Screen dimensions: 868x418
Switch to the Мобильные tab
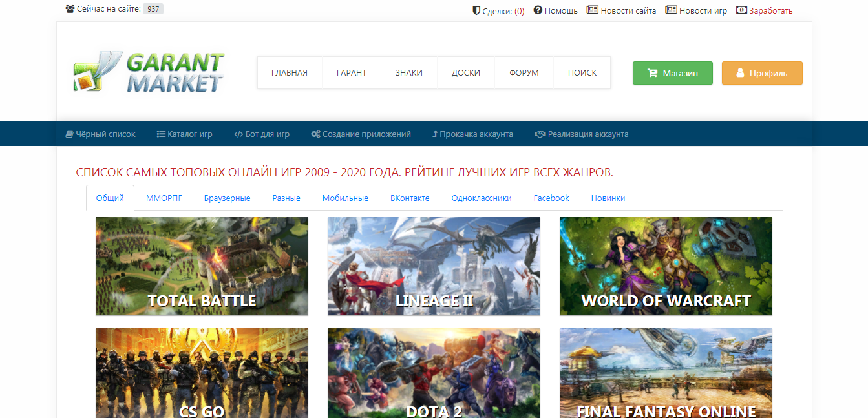click(345, 198)
